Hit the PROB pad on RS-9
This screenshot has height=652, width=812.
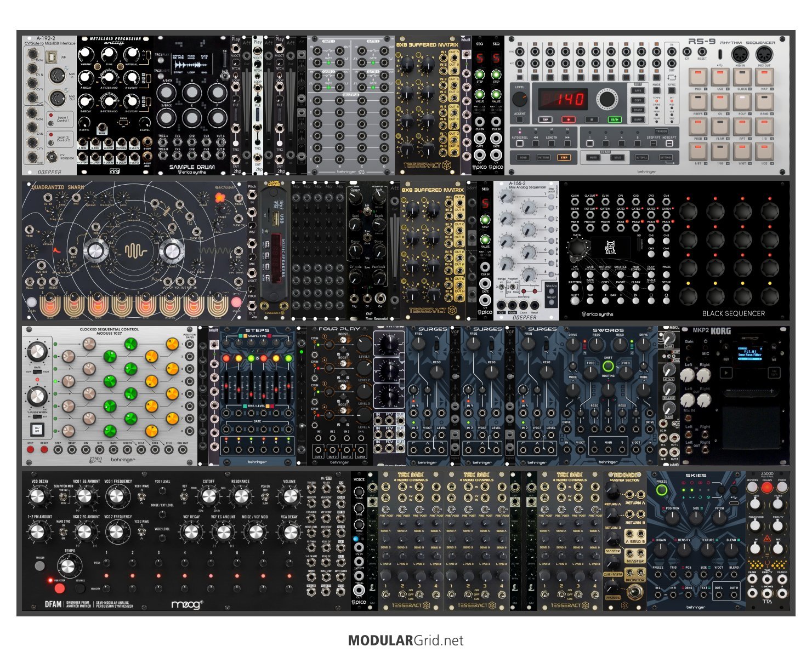(698, 127)
